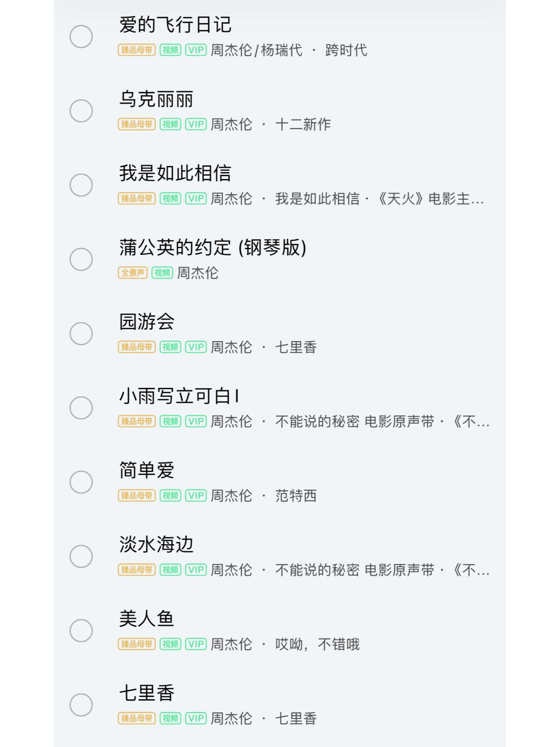Check the circle beside 蒲公英的约定 (钢琴版)
The image size is (560, 747).
[81, 259]
